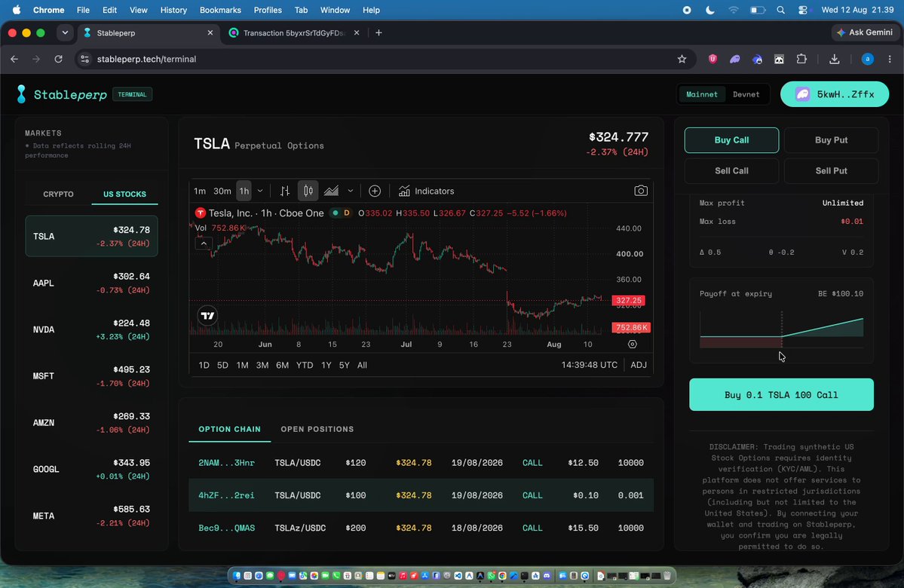Expand the chart style dropdown arrow
The image size is (904, 588).
click(350, 191)
